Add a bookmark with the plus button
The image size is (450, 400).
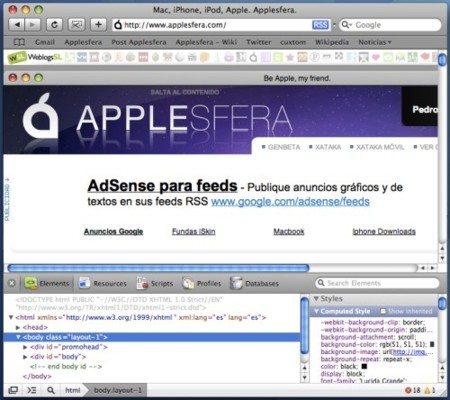(x=98, y=25)
